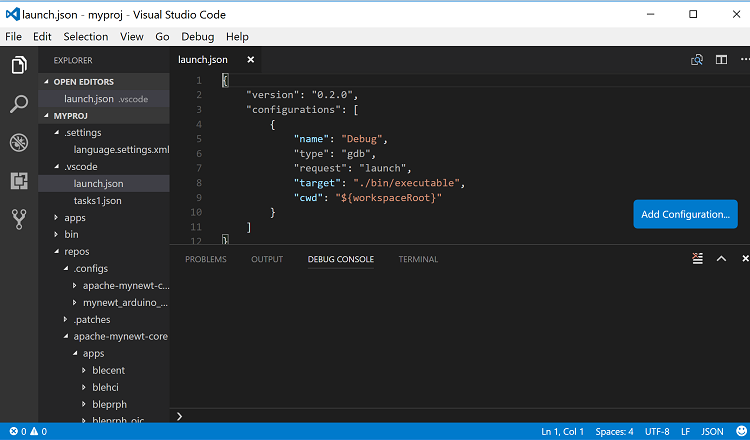Open the Debug menu
This screenshot has width=750, height=440.
pyautogui.click(x=198, y=36)
